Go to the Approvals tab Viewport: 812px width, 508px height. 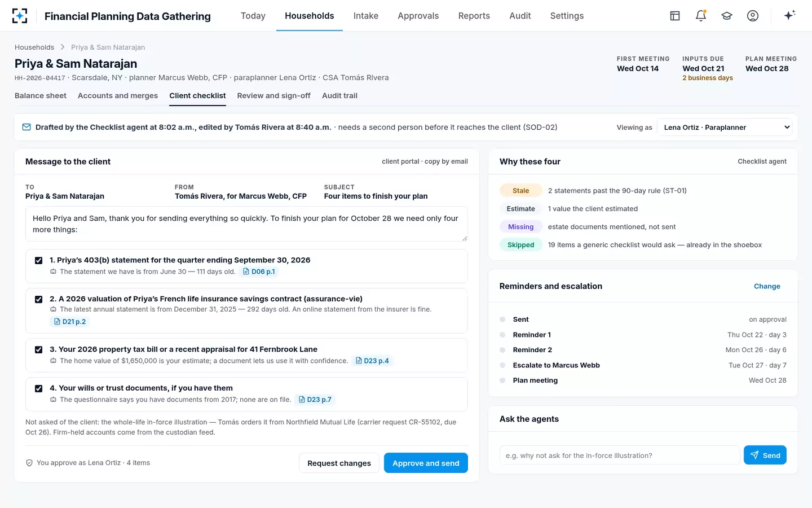coord(418,16)
